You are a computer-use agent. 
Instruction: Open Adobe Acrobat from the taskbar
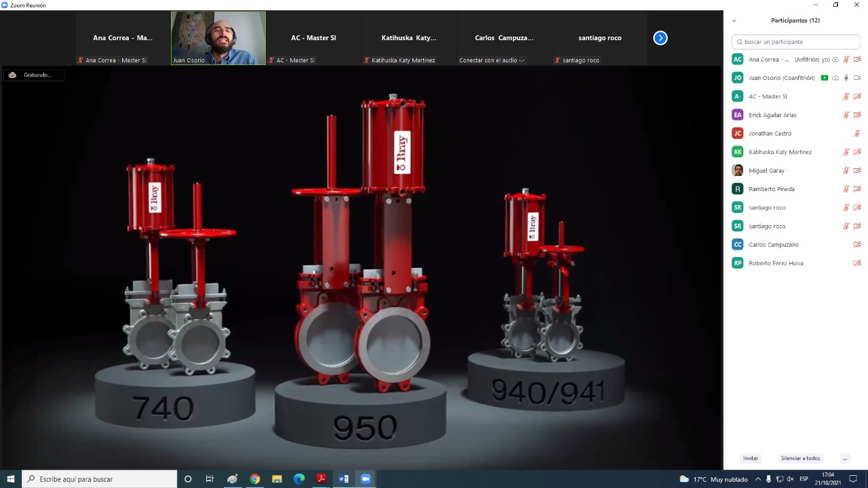click(x=321, y=479)
